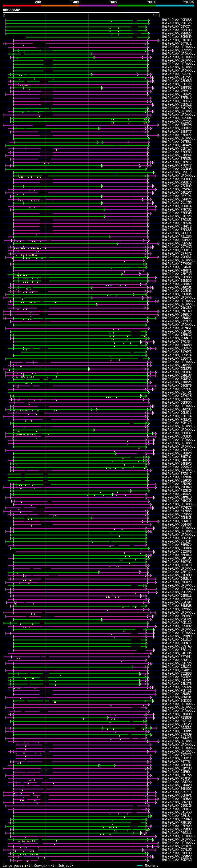The height and width of the screenshot is (868, 197).
Task: Select the UniRef100_B7QJX3 label
Action: click(177, 40)
